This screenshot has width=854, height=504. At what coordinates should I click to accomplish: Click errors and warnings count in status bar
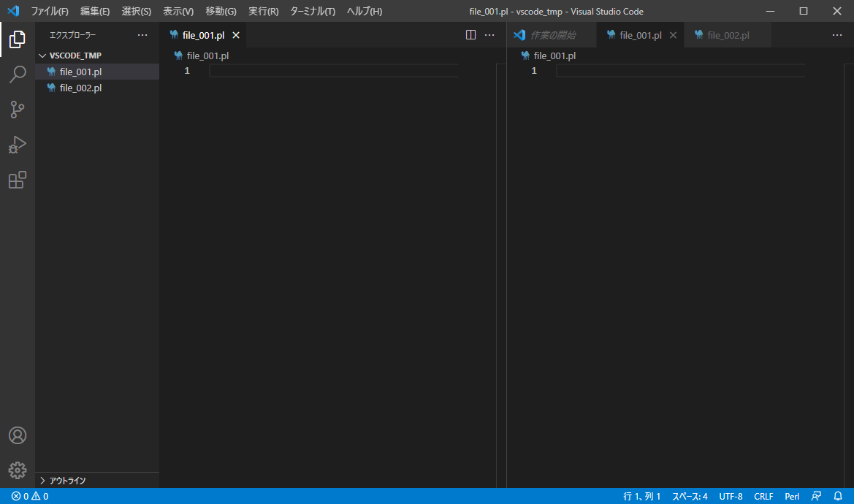coord(30,496)
